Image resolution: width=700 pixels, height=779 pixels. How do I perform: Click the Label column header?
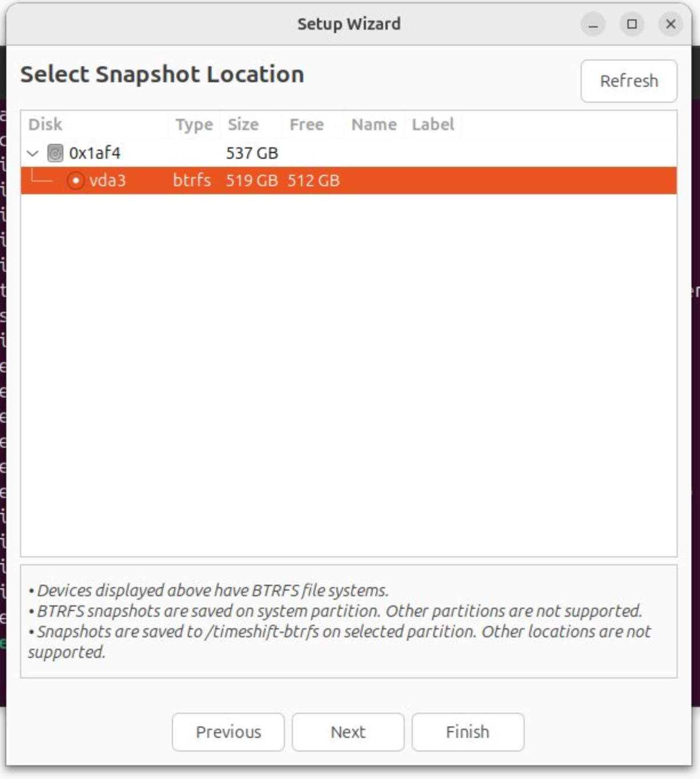click(x=433, y=125)
